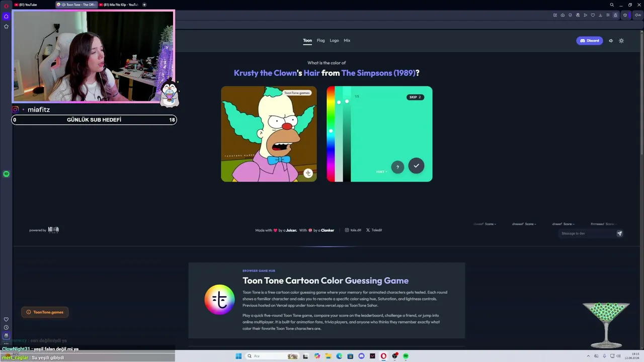Open a new browser tab
644x362 pixels.
(144, 5)
